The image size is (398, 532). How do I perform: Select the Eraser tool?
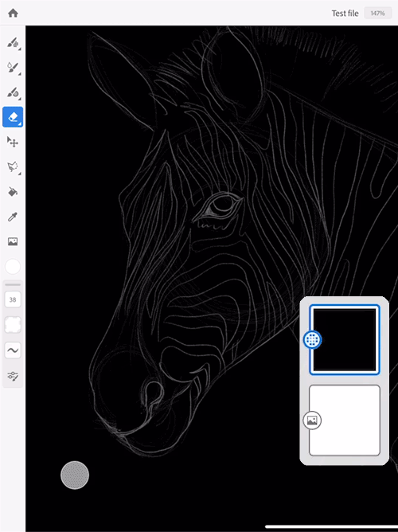(13, 117)
